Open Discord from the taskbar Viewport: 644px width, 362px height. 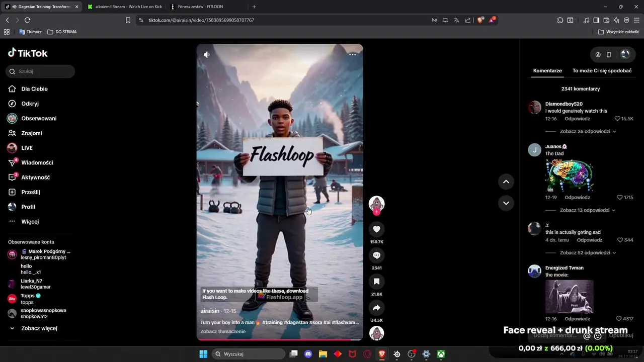tap(308, 354)
